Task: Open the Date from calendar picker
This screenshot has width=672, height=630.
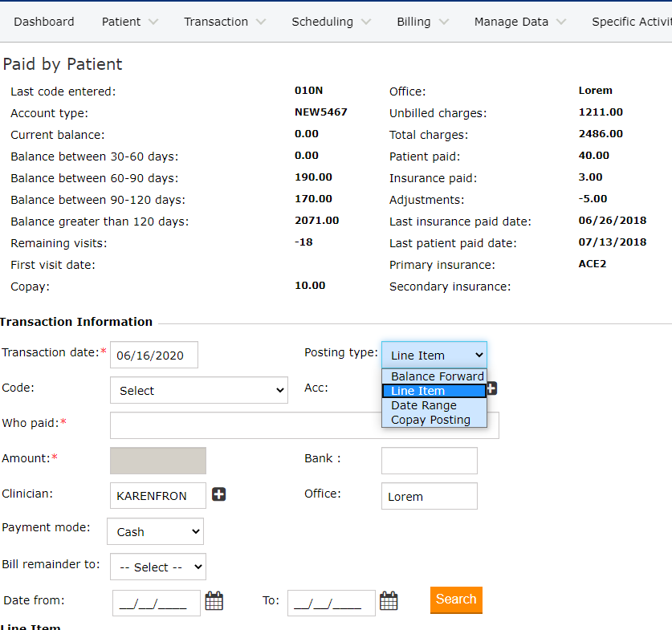Action: (214, 601)
